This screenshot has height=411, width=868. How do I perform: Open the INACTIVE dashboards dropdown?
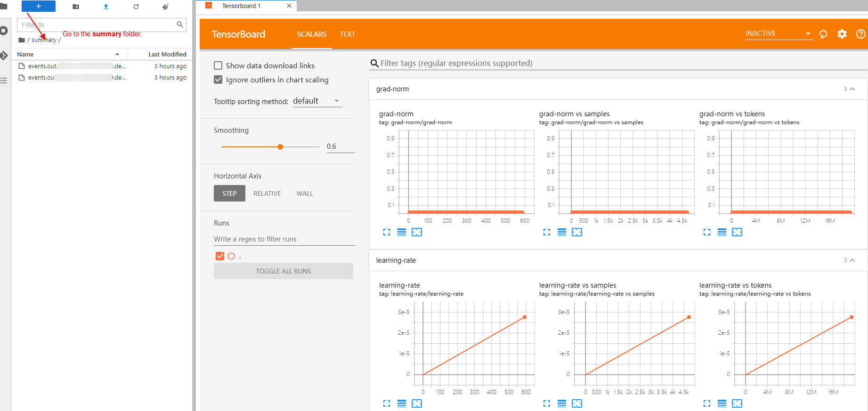point(779,33)
